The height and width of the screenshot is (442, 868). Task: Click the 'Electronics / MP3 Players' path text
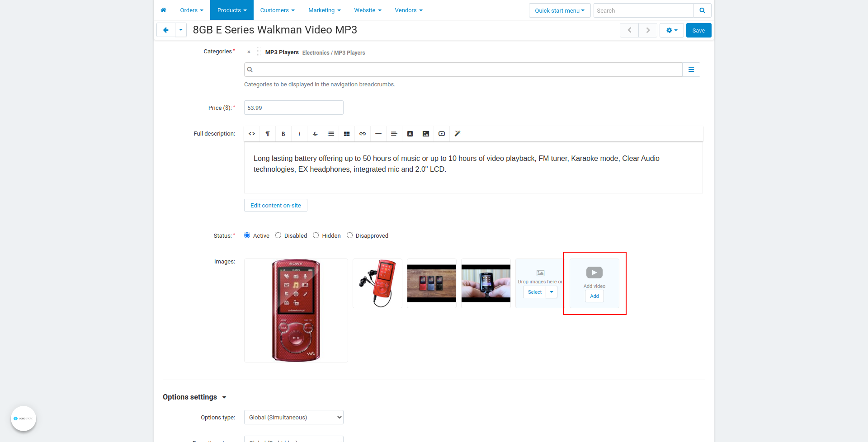(x=334, y=53)
